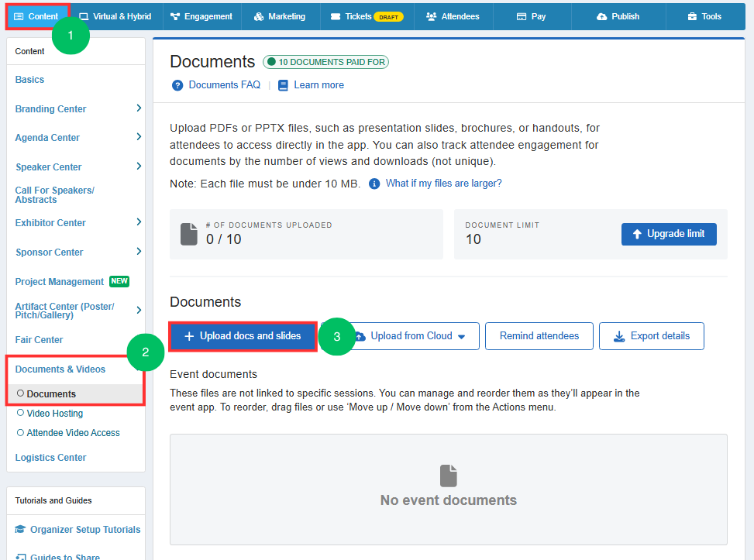Image resolution: width=754 pixels, height=560 pixels.
Task: Click the Upgrade limit button
Action: click(669, 234)
